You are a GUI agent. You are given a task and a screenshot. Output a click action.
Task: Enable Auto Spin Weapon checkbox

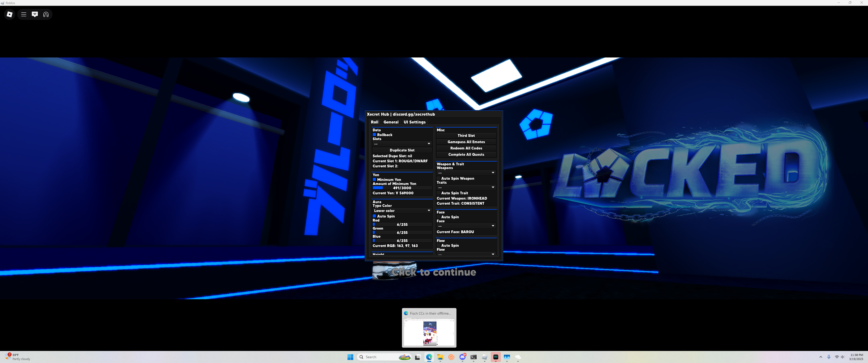pos(438,178)
